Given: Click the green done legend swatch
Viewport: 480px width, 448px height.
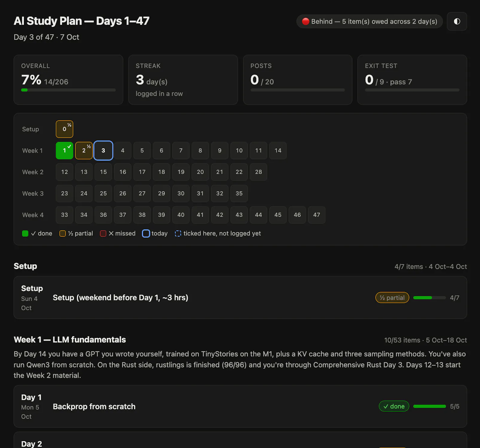Looking at the screenshot, I should click(x=25, y=233).
